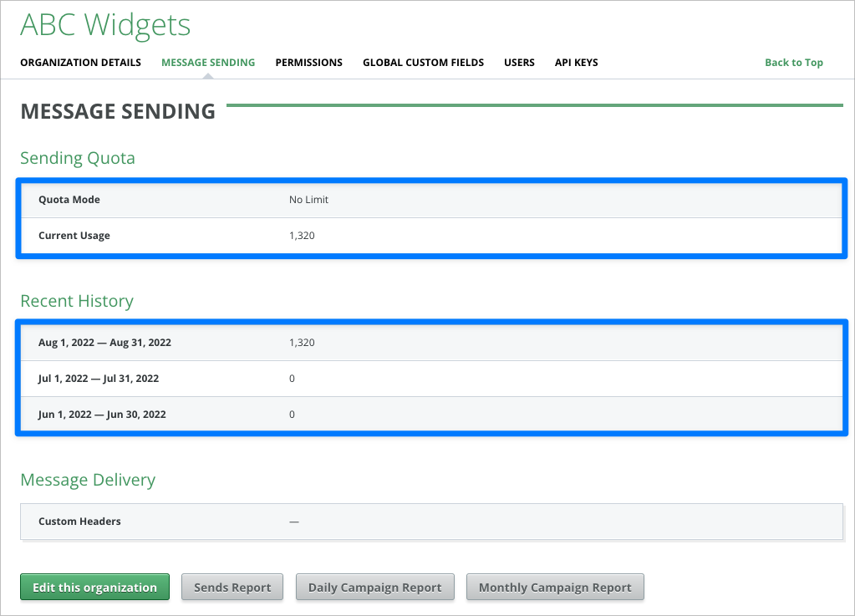Open the Sends Report
Image resolution: width=855 pixels, height=616 pixels.
pos(232,588)
